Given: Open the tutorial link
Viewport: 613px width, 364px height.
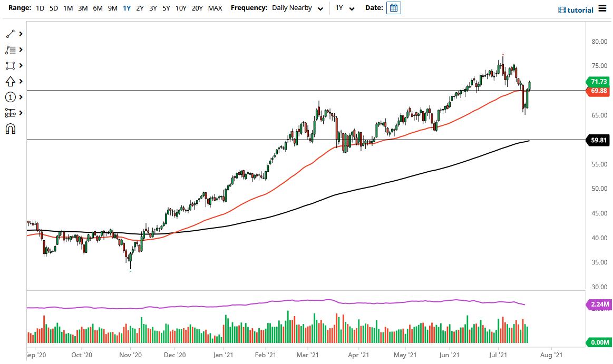Looking at the screenshot, I should 580,10.
